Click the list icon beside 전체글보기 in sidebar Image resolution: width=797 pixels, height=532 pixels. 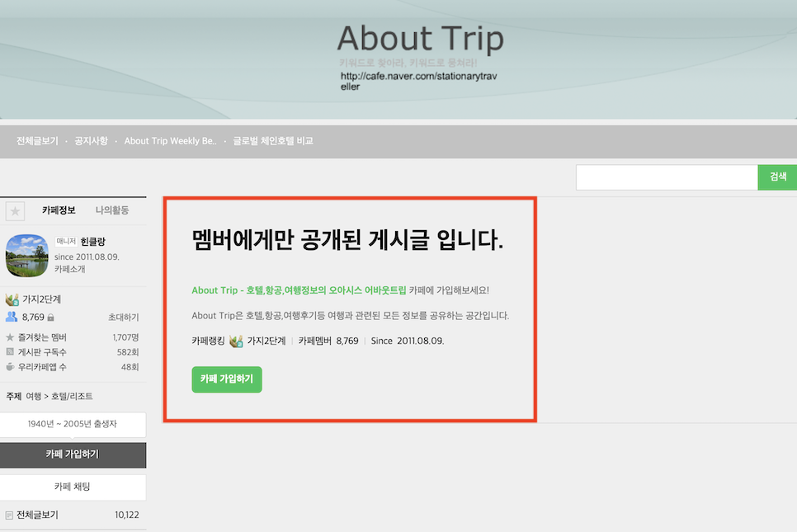(x=9, y=516)
